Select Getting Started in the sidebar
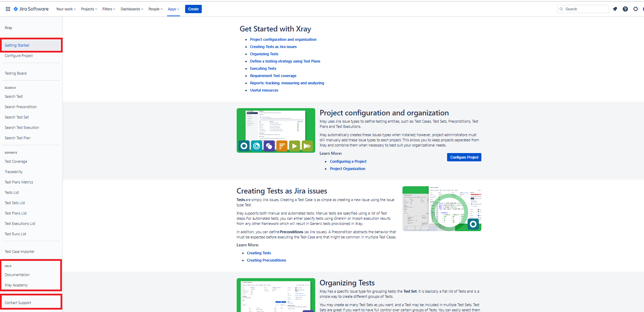644x312 pixels. (x=31, y=45)
